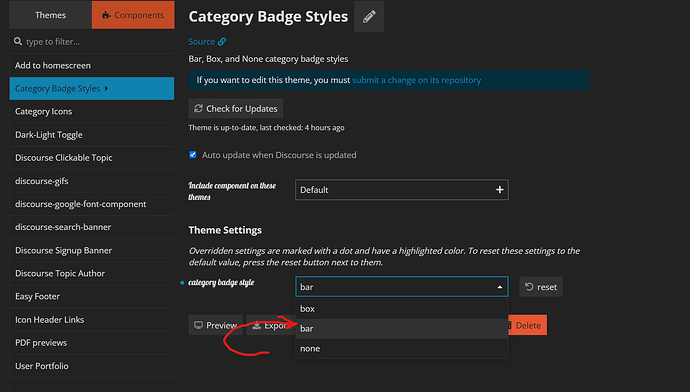Open Discourse Signup Banner component
This screenshot has height=392, width=690.
92,250
